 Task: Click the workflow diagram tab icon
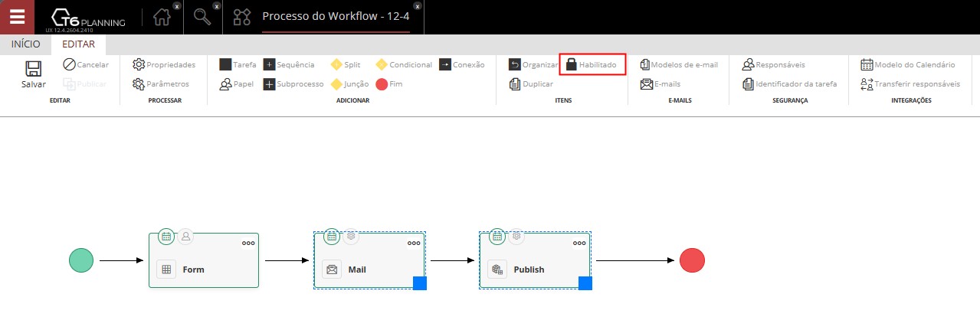click(x=241, y=17)
